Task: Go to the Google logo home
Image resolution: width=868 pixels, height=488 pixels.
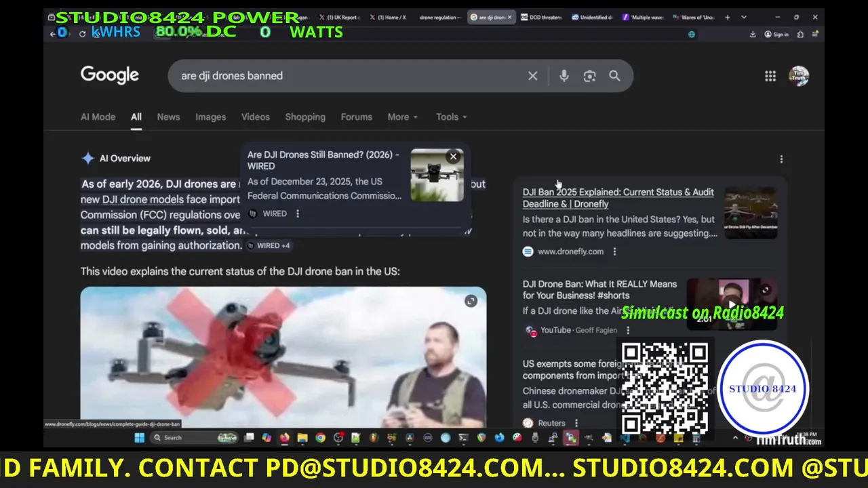Action: (x=110, y=75)
